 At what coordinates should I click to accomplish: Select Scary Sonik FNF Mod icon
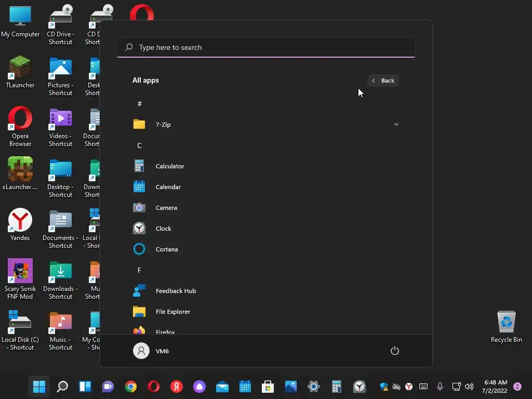click(x=20, y=279)
